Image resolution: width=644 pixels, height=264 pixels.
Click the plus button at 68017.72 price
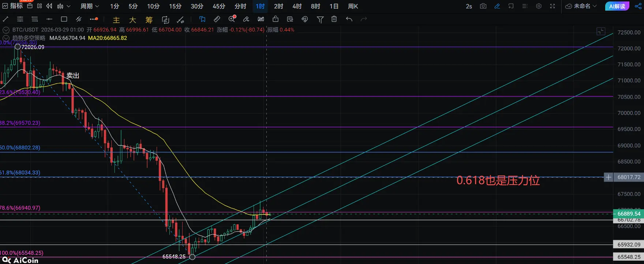click(x=608, y=177)
